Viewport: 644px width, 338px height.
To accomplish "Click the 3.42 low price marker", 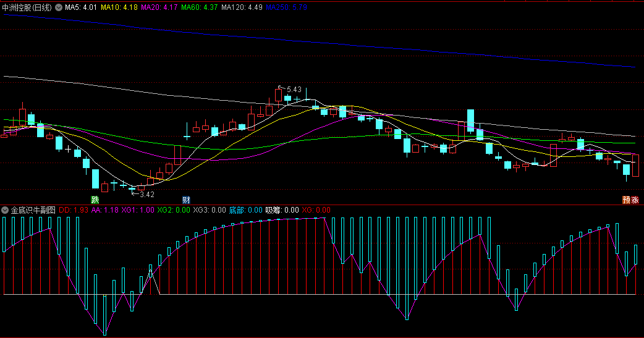I will [147, 195].
